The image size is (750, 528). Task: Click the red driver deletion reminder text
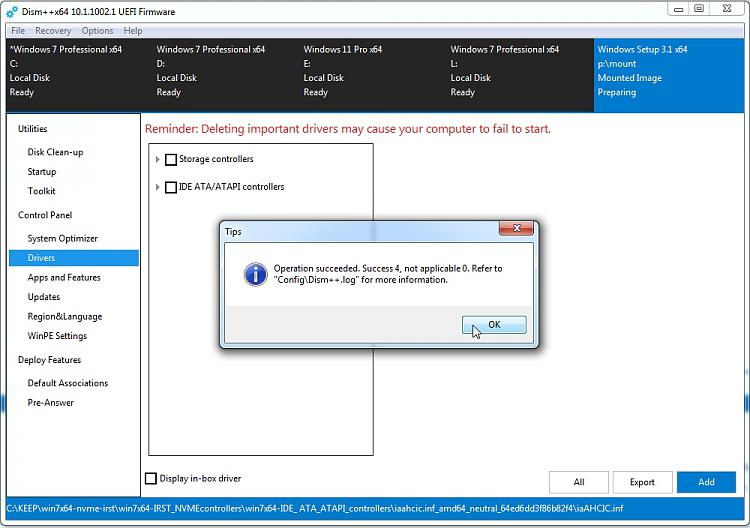pos(348,129)
